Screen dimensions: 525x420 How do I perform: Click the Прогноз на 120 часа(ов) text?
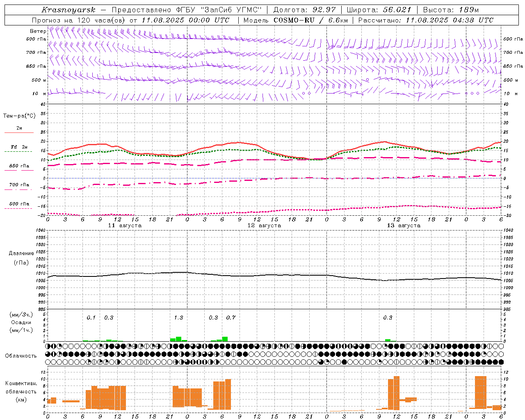79,20
